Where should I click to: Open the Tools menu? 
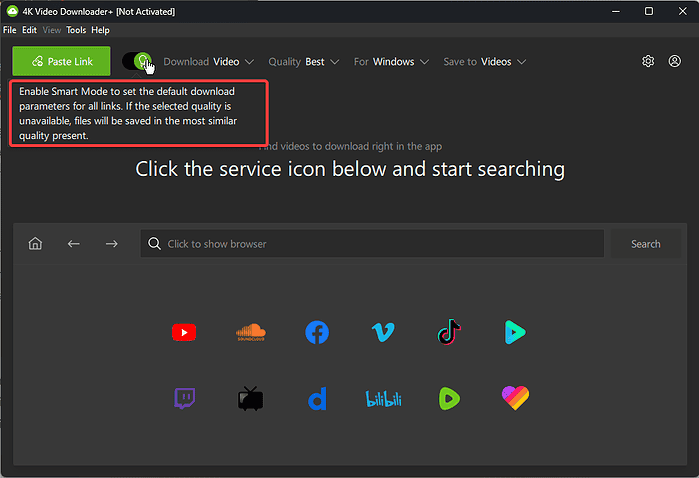[76, 30]
